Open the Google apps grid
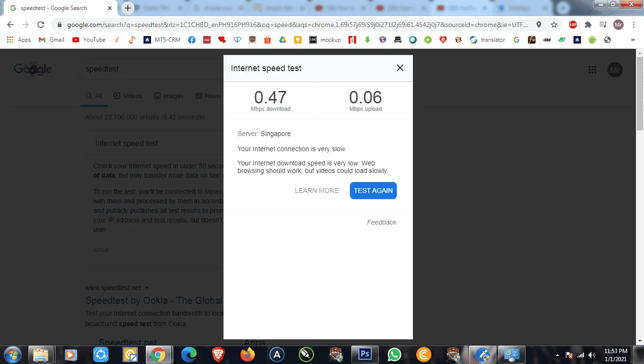644x364 pixels. [x=592, y=70]
